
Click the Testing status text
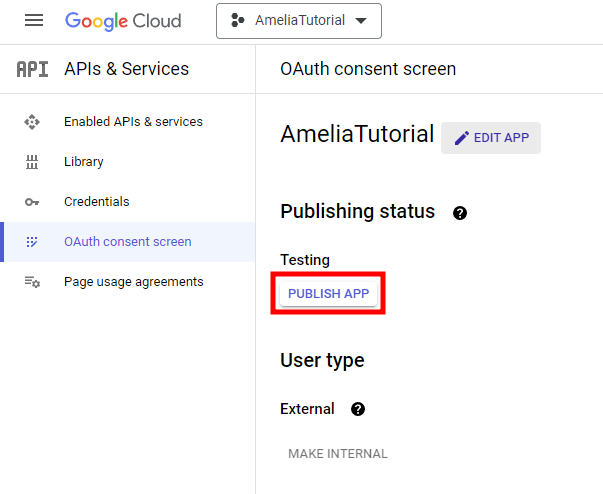305,260
